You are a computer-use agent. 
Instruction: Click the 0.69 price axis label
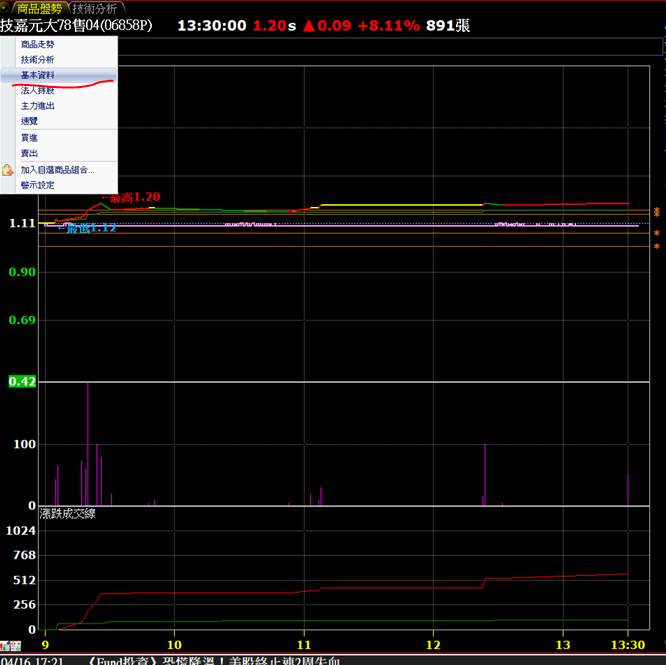click(x=22, y=320)
